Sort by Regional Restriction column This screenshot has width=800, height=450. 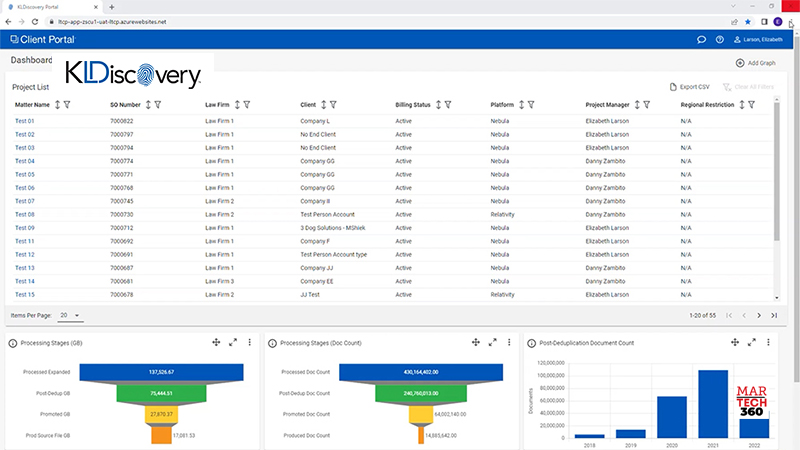tap(741, 105)
